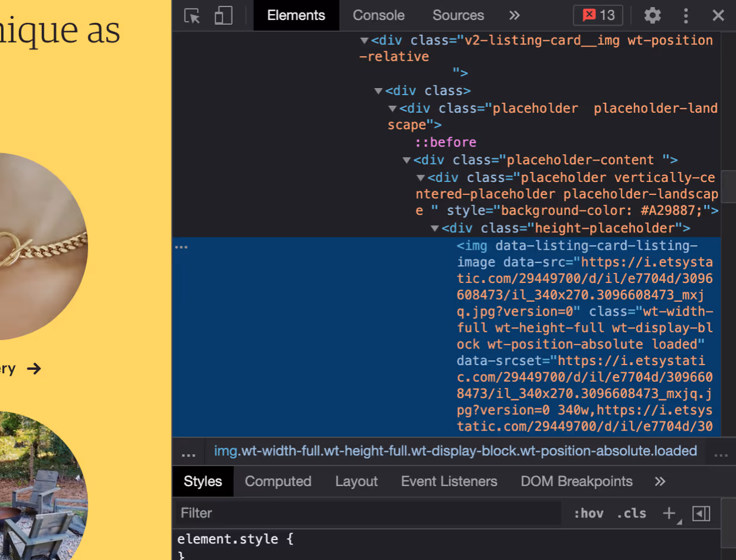736x560 pixels.
Task: Click the element.style rule text
Action: [236, 539]
